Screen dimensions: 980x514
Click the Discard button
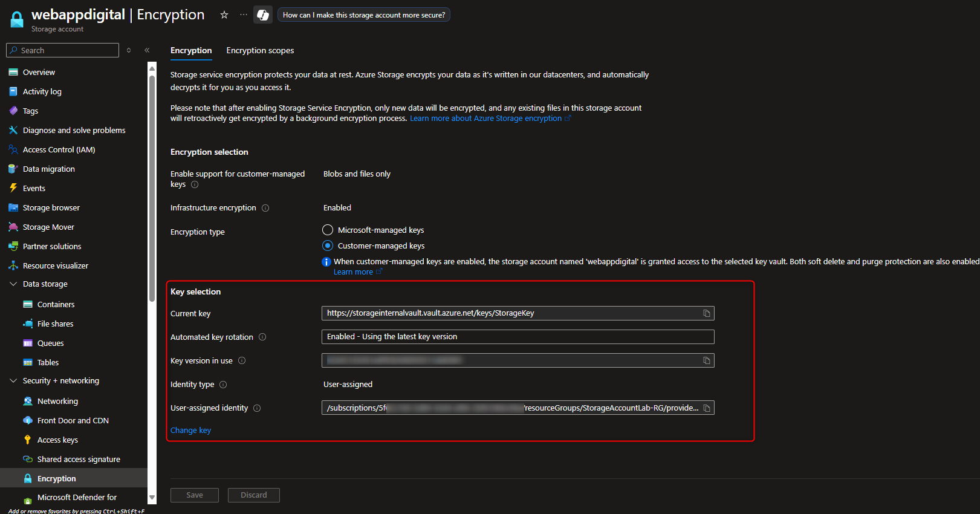pyautogui.click(x=254, y=495)
